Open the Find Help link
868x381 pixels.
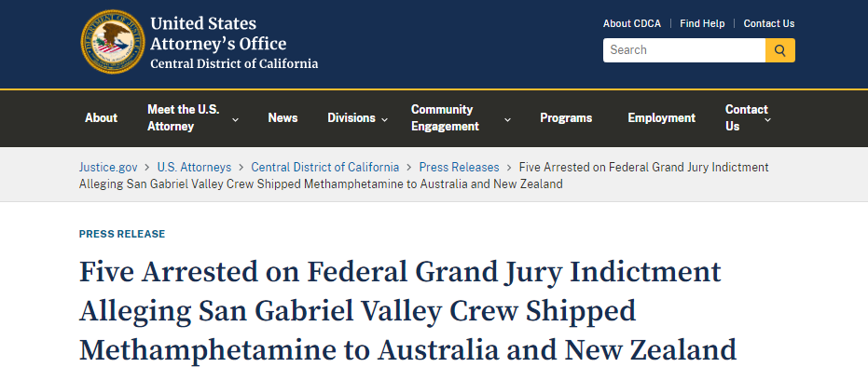click(702, 24)
